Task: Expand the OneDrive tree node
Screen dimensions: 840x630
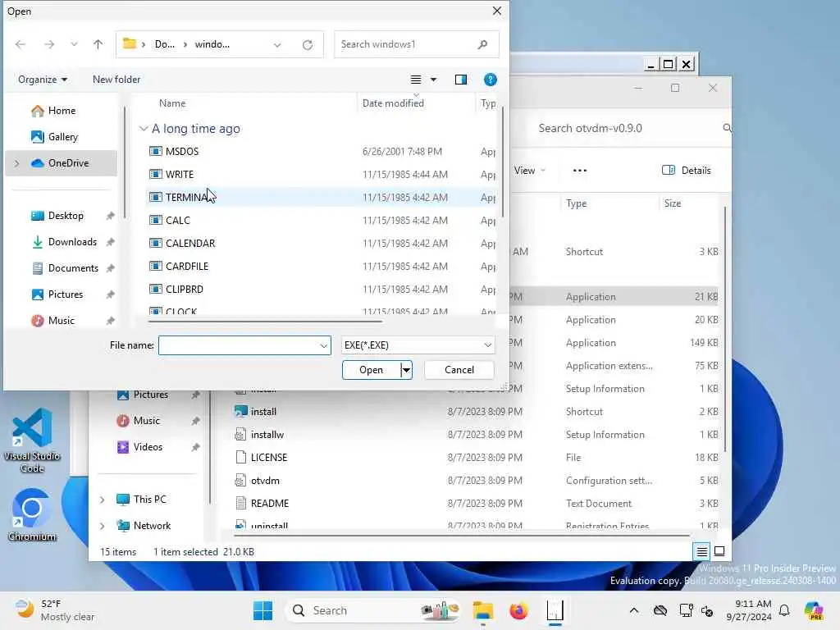Action: (16, 163)
